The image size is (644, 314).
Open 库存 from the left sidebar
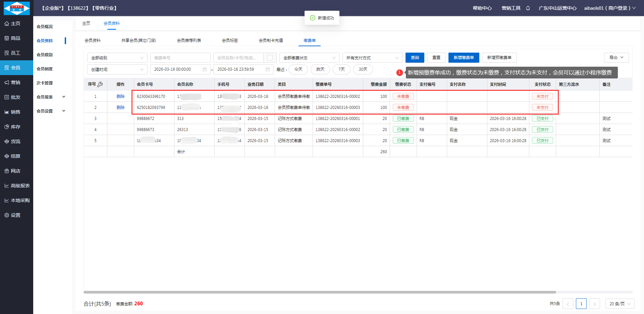point(16,127)
